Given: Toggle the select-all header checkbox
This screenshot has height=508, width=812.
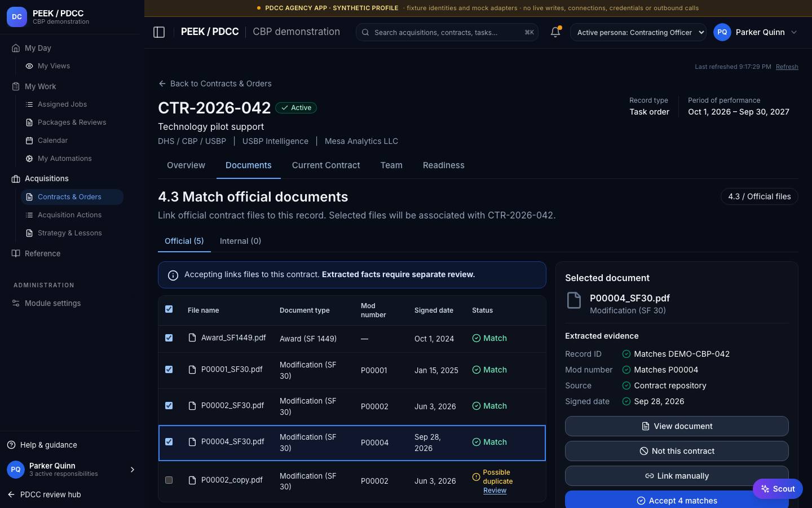Looking at the screenshot, I should (x=169, y=309).
